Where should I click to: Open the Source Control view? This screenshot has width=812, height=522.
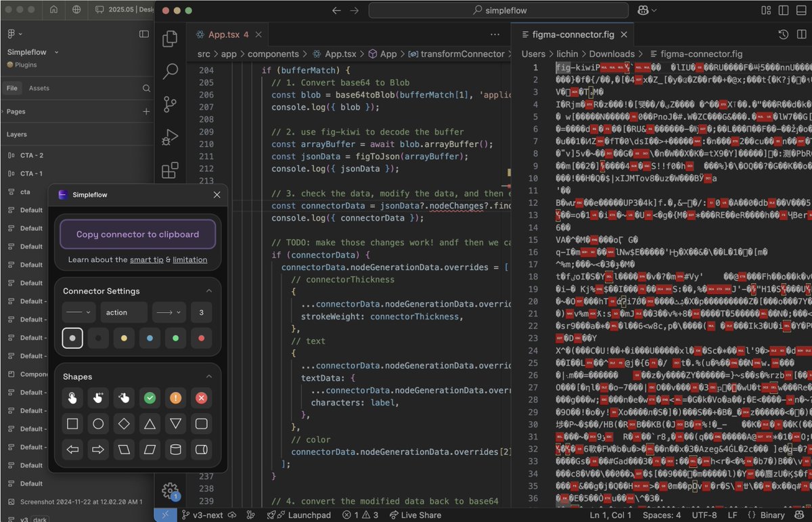pos(170,104)
